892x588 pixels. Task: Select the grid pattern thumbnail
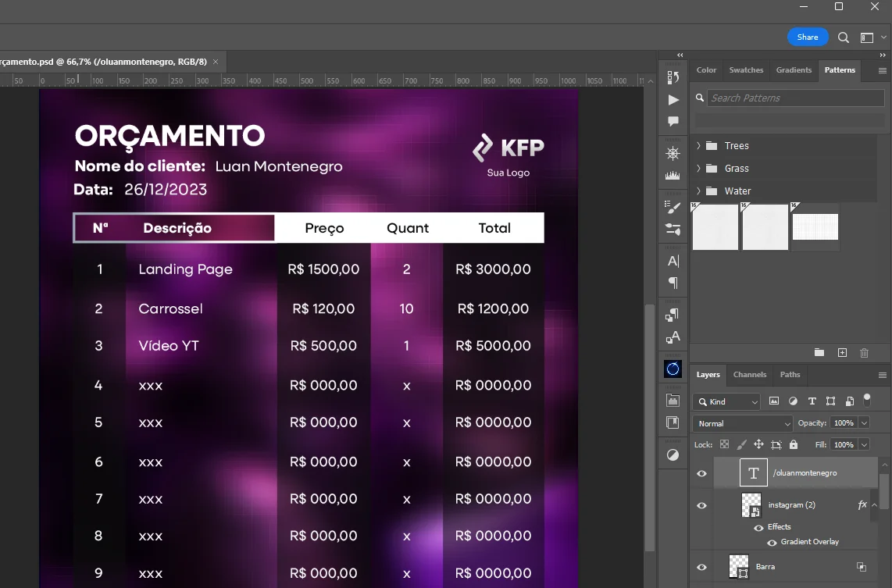[815, 227]
